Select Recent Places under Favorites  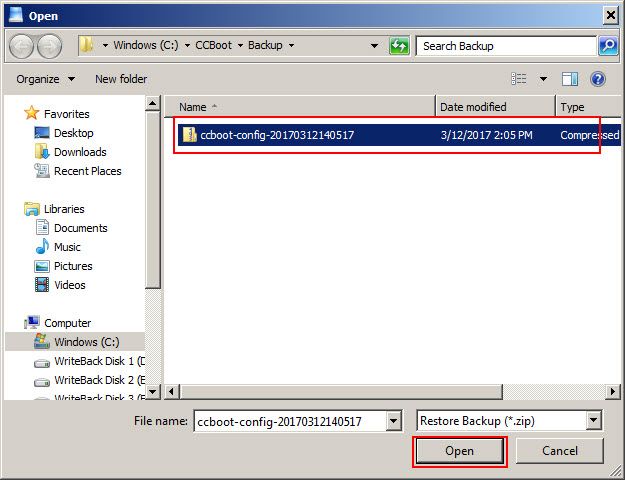click(x=88, y=171)
